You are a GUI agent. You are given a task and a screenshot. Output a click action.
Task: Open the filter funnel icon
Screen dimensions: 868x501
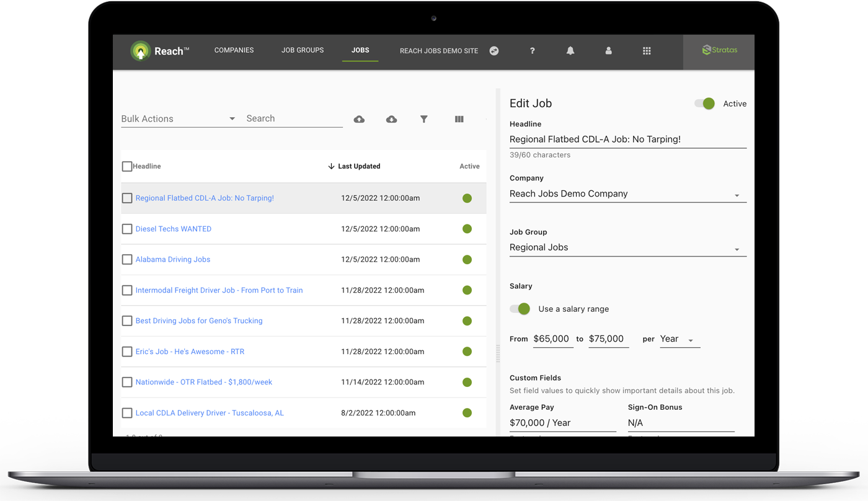424,119
